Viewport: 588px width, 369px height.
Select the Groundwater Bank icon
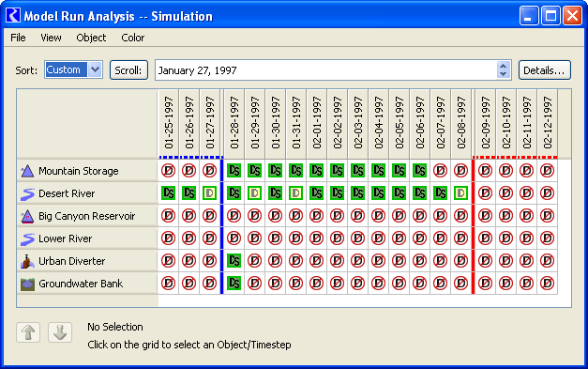point(27,284)
